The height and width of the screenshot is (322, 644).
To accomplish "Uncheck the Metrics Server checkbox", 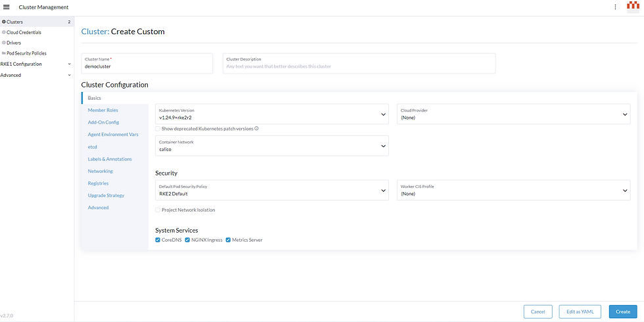I will (x=229, y=240).
